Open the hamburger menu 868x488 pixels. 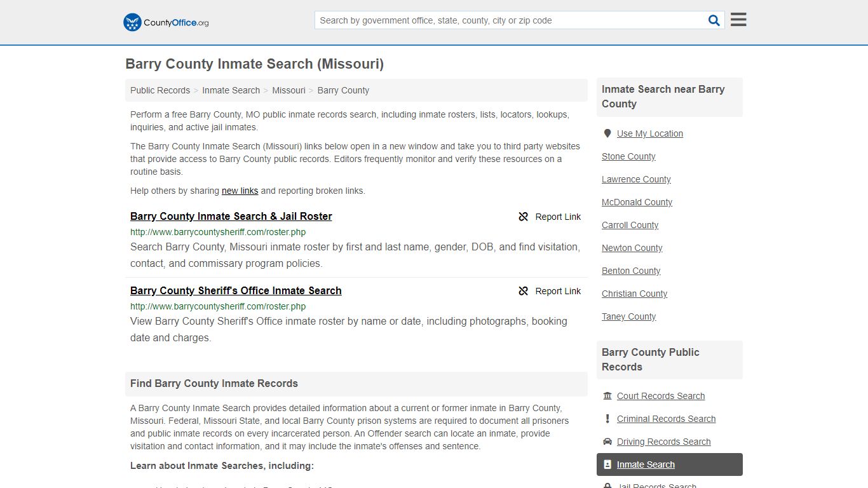[738, 20]
